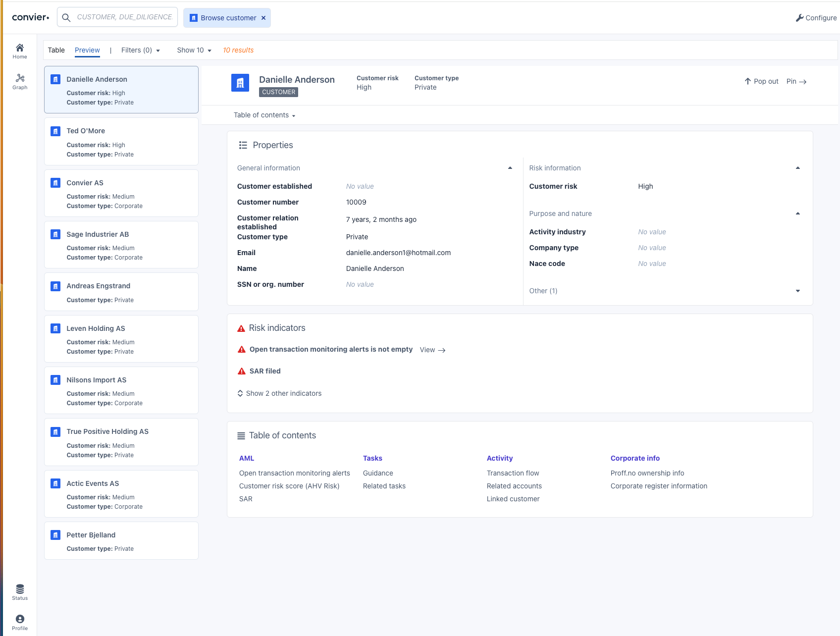Open the Filters (0) dropdown
The width and height of the screenshot is (840, 636).
[141, 50]
